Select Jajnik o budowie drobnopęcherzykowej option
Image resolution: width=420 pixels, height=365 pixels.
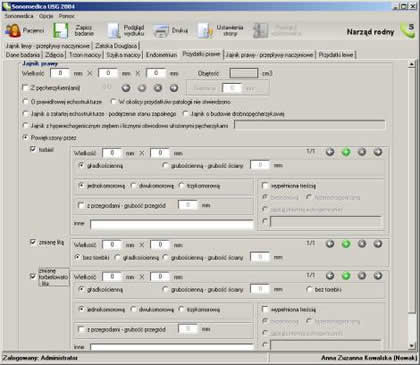[185, 114]
